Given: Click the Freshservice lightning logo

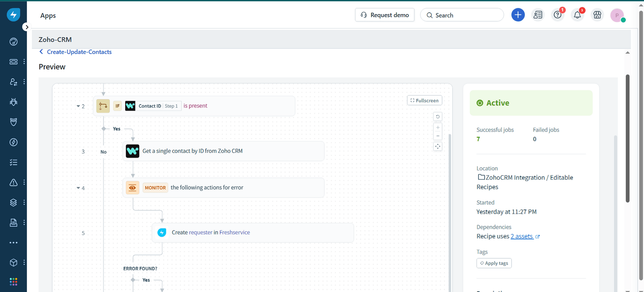Looking at the screenshot, I should [x=13, y=15].
